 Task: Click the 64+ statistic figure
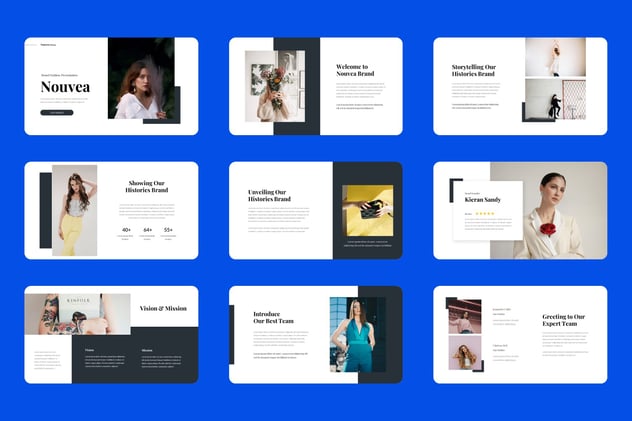click(x=148, y=230)
